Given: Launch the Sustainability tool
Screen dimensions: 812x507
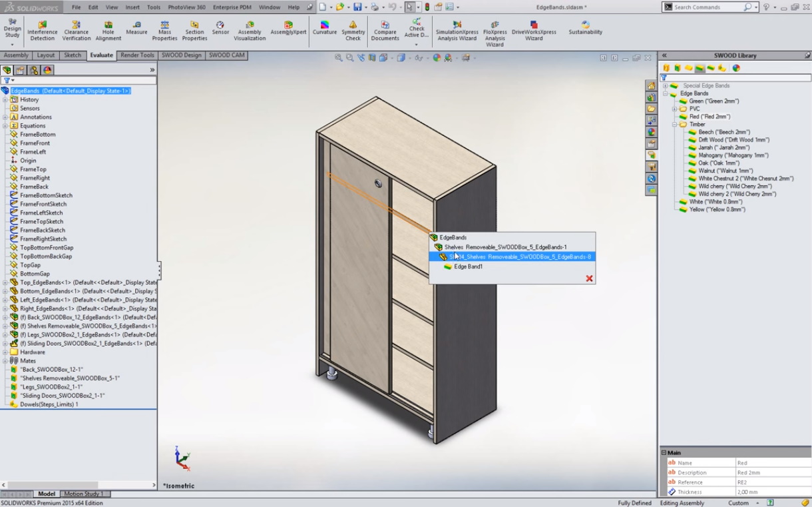Looking at the screenshot, I should tap(585, 27).
